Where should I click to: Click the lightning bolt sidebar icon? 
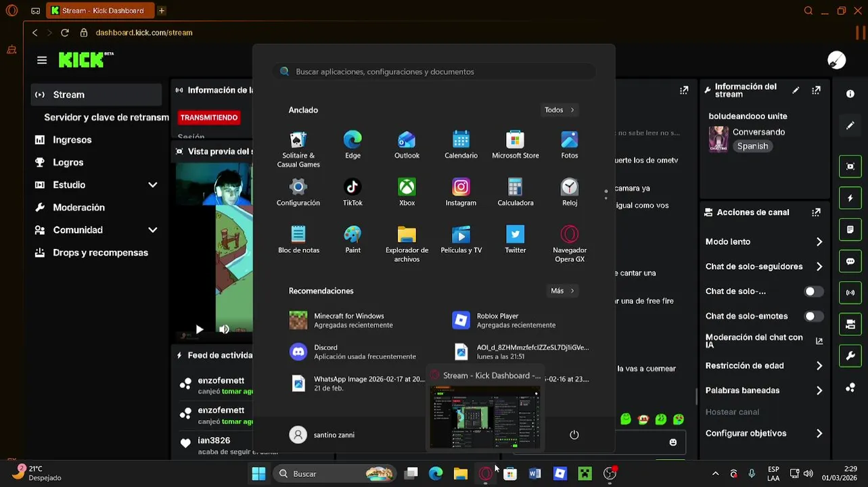tap(850, 198)
